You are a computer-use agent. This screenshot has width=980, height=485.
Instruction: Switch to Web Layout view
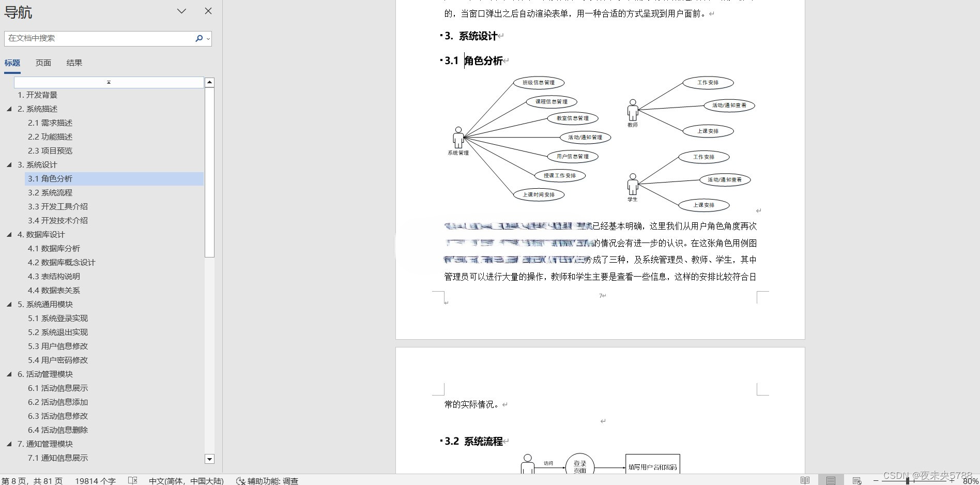pyautogui.click(x=856, y=480)
